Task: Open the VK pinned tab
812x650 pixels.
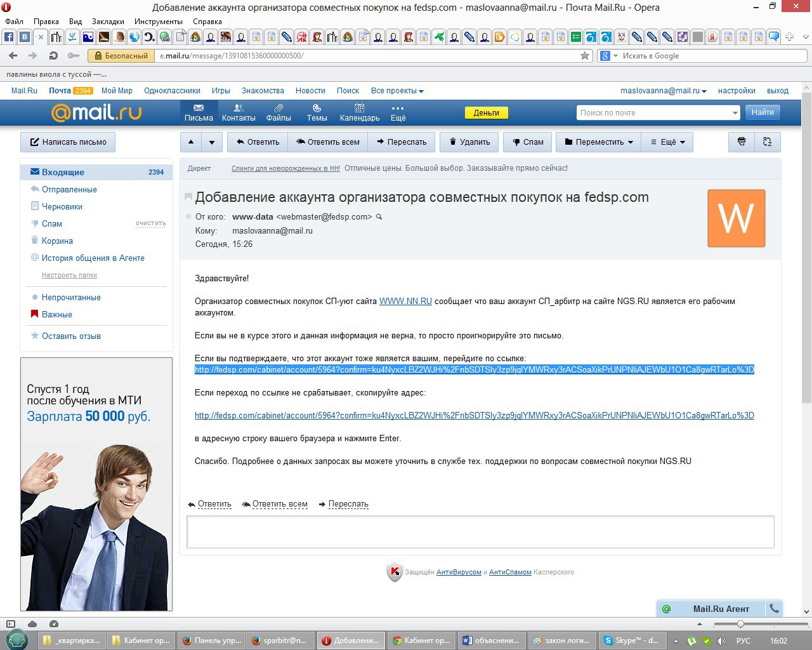Action: click(24, 37)
